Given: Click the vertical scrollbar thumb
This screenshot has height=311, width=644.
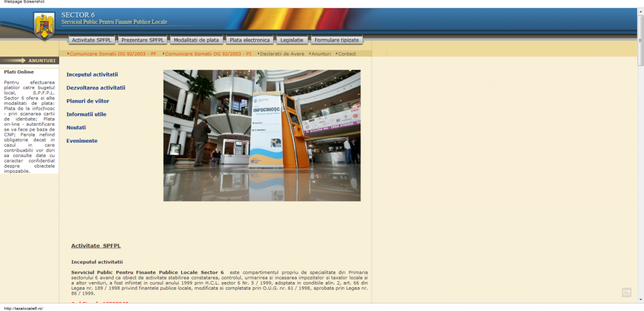Looking at the screenshot, I should pos(640,40).
